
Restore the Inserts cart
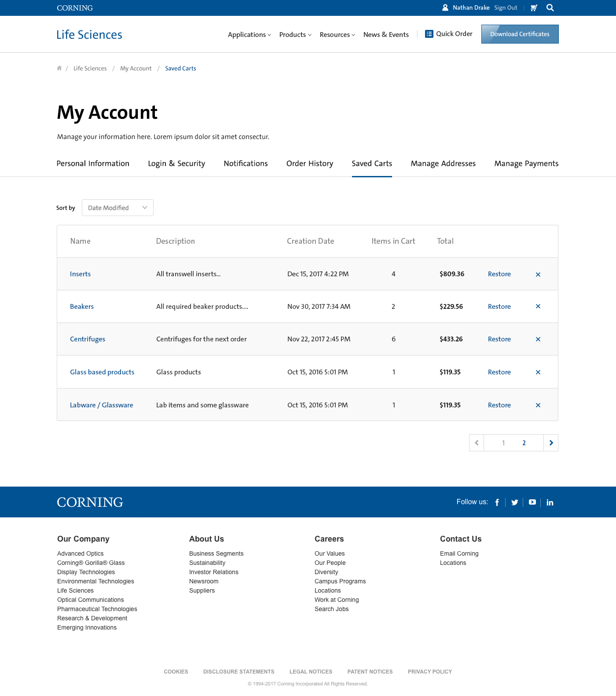tap(499, 274)
